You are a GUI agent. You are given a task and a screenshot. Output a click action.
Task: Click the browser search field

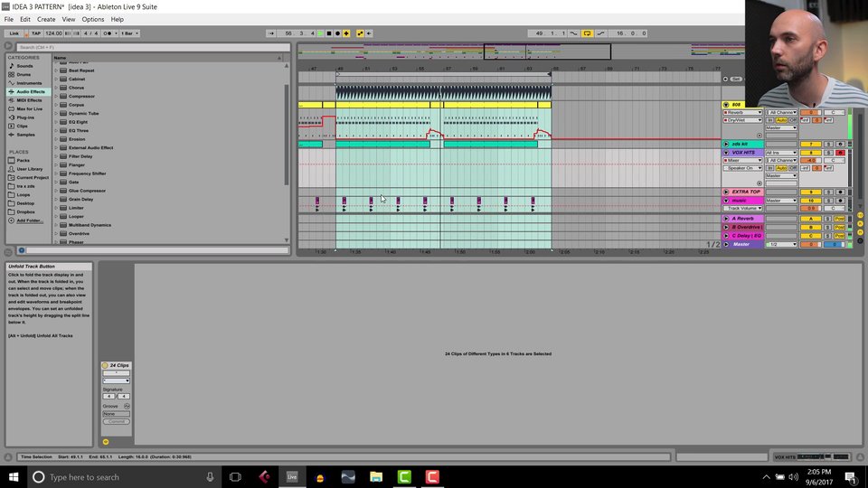pos(153,47)
